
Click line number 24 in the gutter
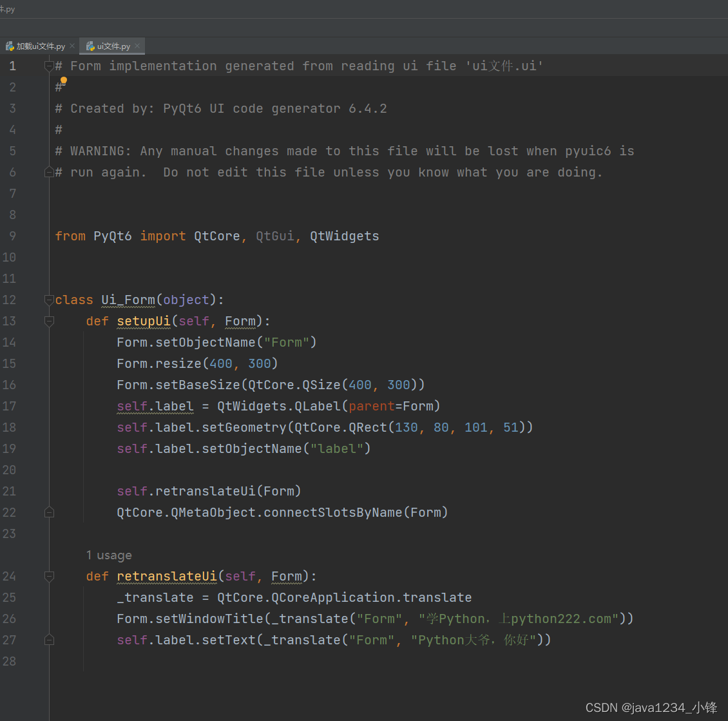tap(9, 577)
